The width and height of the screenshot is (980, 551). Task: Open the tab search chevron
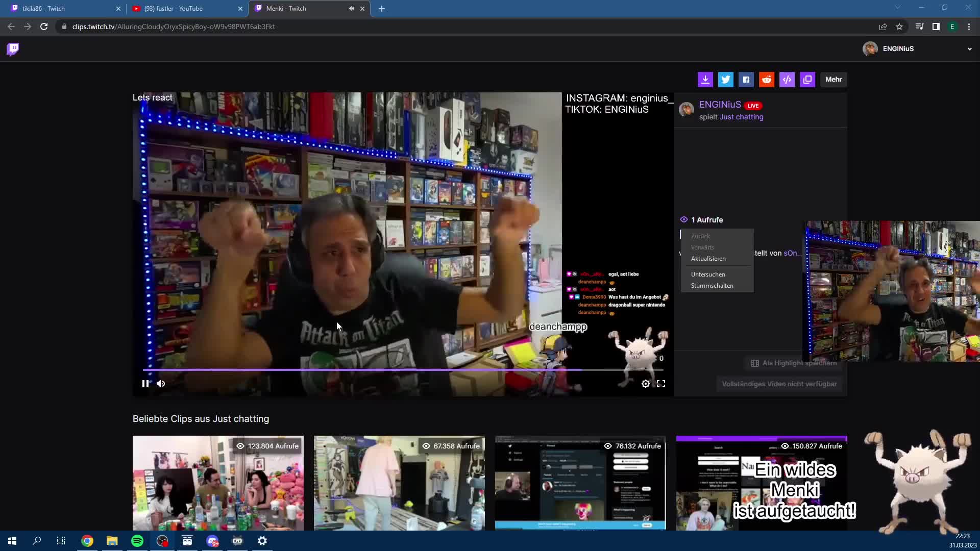coord(897,7)
